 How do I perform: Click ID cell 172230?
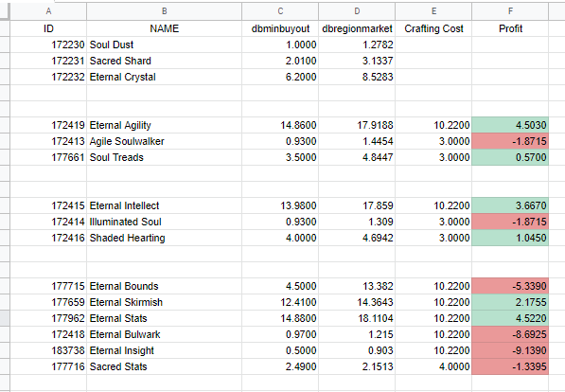pyautogui.click(x=48, y=45)
